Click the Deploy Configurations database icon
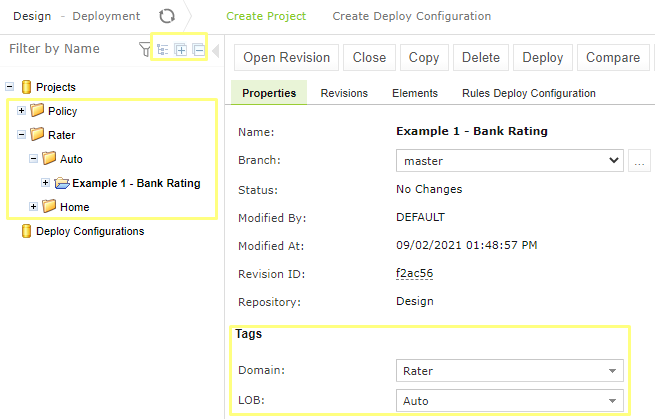655x419 pixels. click(x=26, y=231)
